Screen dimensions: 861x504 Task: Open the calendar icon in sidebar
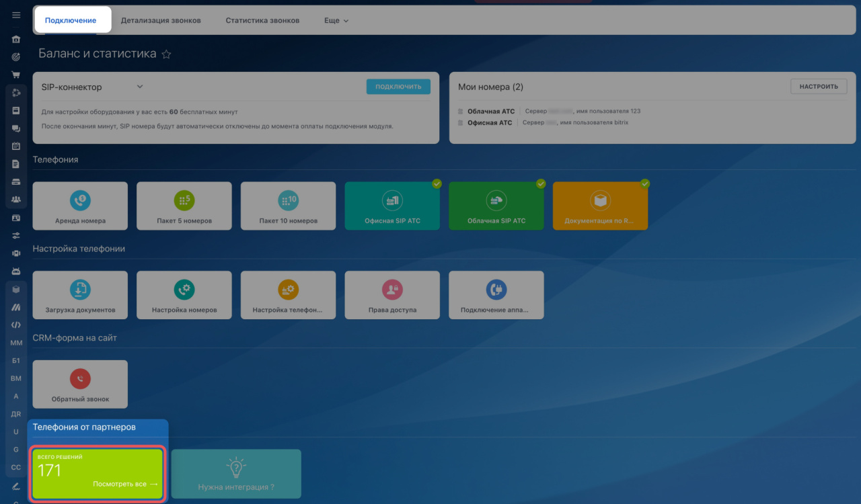pos(16,146)
